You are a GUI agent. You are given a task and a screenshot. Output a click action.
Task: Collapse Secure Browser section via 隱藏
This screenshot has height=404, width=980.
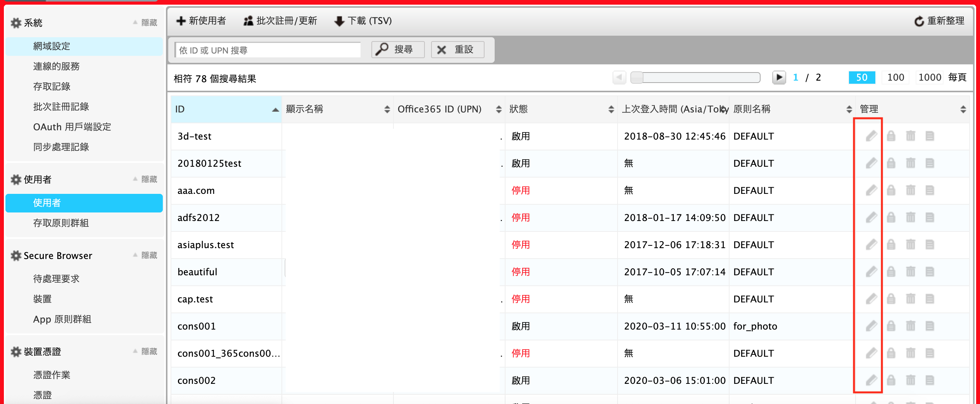pos(145,256)
